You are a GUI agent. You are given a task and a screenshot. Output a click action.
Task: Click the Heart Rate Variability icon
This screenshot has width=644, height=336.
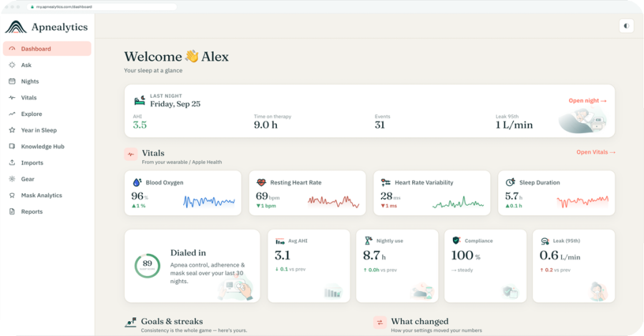(386, 182)
